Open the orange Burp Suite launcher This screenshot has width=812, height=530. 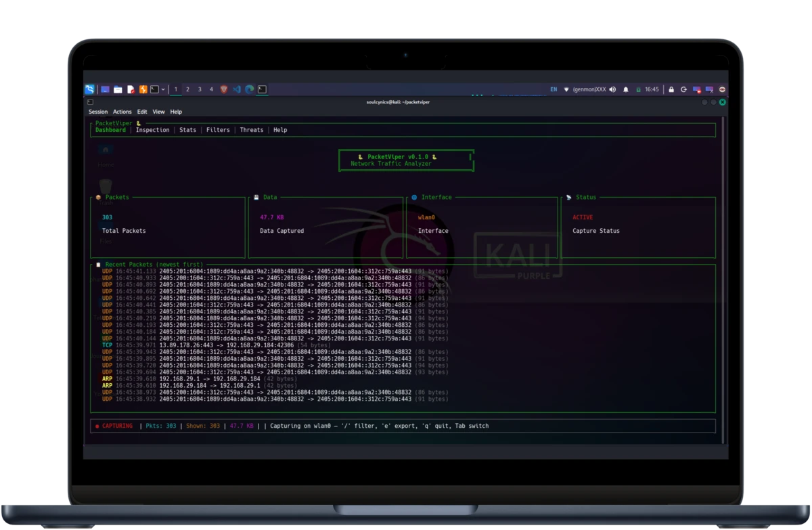(143, 89)
